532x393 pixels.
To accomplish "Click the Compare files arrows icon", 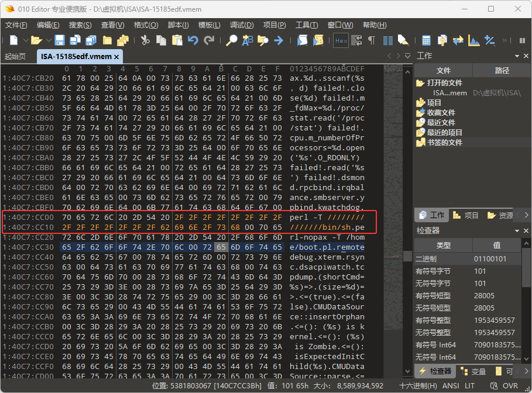I will 458,40.
